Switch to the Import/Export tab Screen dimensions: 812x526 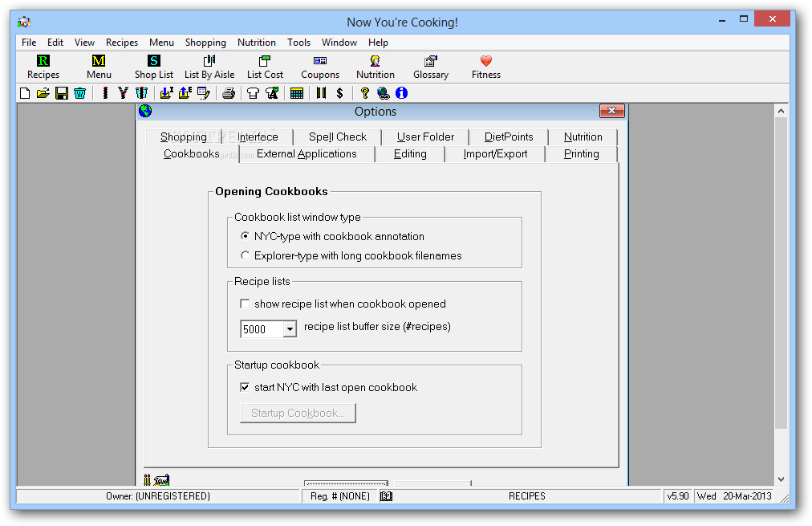495,154
